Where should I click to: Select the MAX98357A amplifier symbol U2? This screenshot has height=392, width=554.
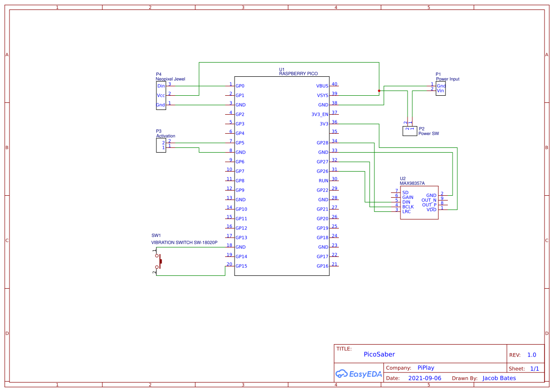419,201
